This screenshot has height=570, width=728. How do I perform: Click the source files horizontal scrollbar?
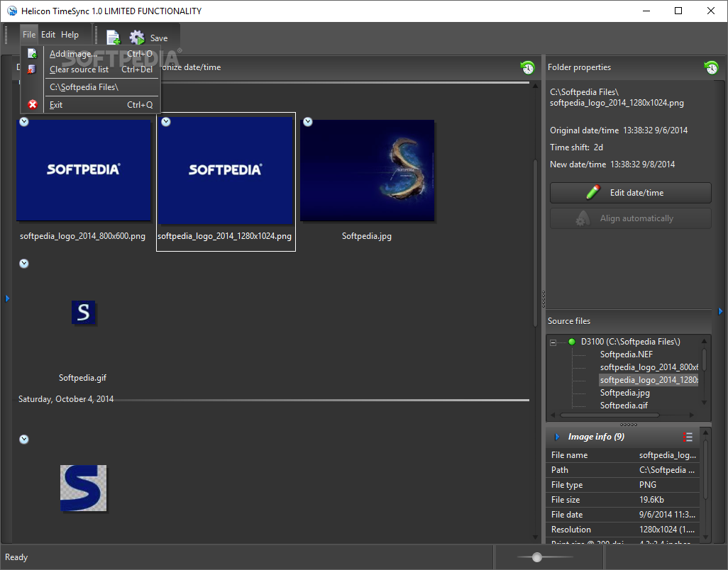[610, 415]
